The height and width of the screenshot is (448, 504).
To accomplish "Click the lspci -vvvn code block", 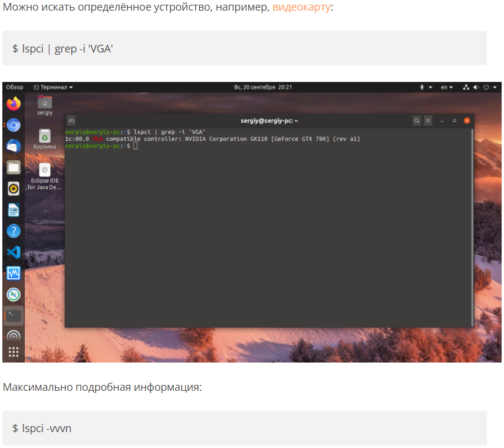I will click(x=244, y=428).
